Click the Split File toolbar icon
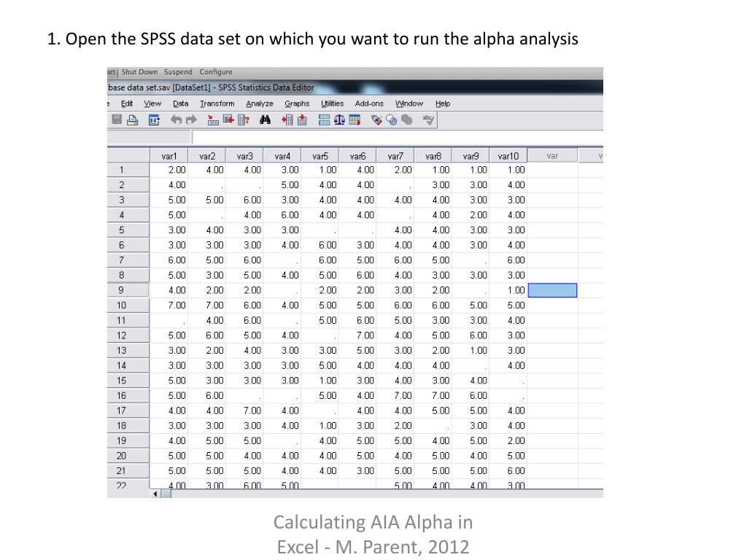Screen dimensions: 747x560 [324, 120]
